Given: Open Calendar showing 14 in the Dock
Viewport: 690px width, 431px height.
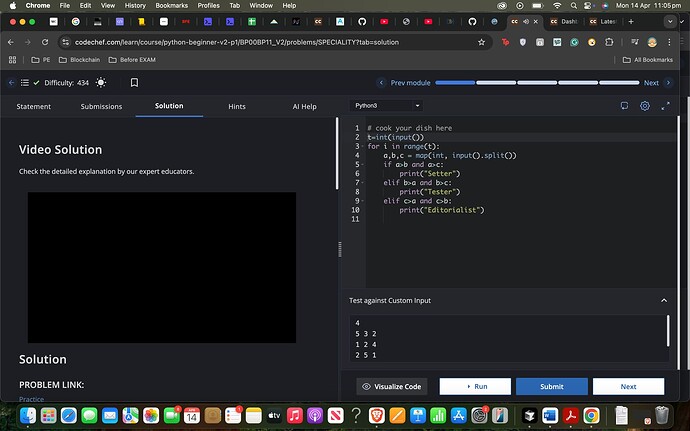Looking at the screenshot, I should [x=192, y=415].
